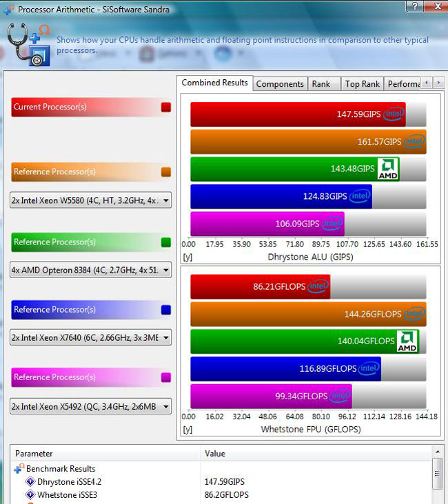Click Intel logo on 116.89GFLOPS bar
Image resolution: width=448 pixels, height=504 pixels.
(369, 368)
